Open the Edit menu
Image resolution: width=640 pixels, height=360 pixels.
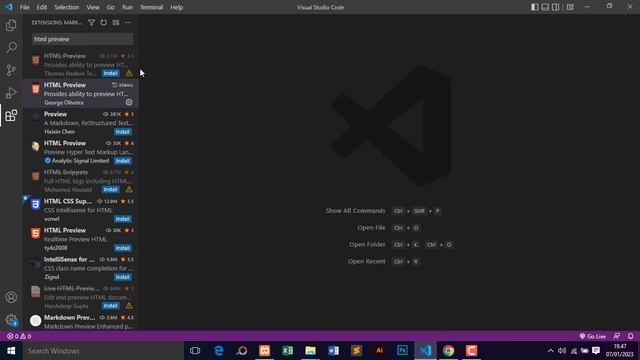(42, 7)
